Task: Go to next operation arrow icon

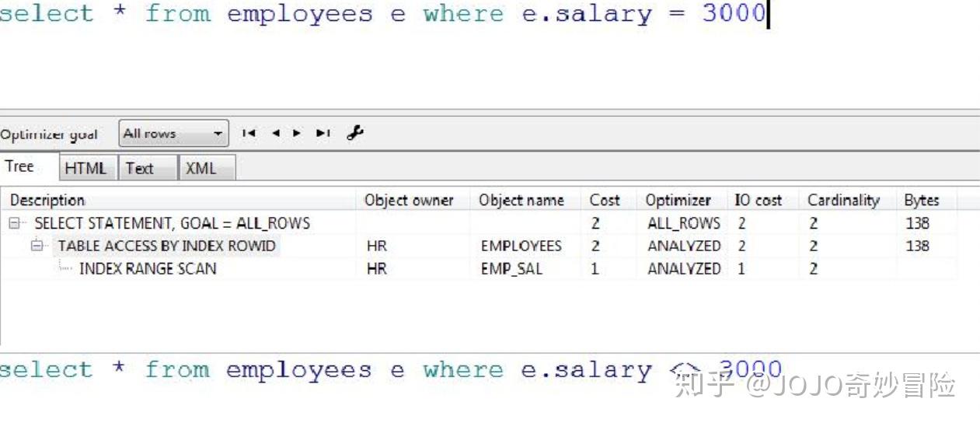Action: click(297, 134)
